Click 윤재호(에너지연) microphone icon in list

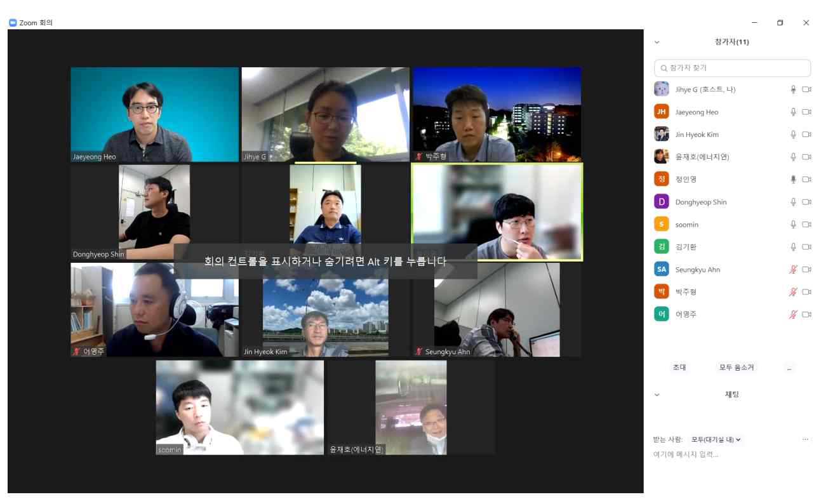(x=793, y=157)
